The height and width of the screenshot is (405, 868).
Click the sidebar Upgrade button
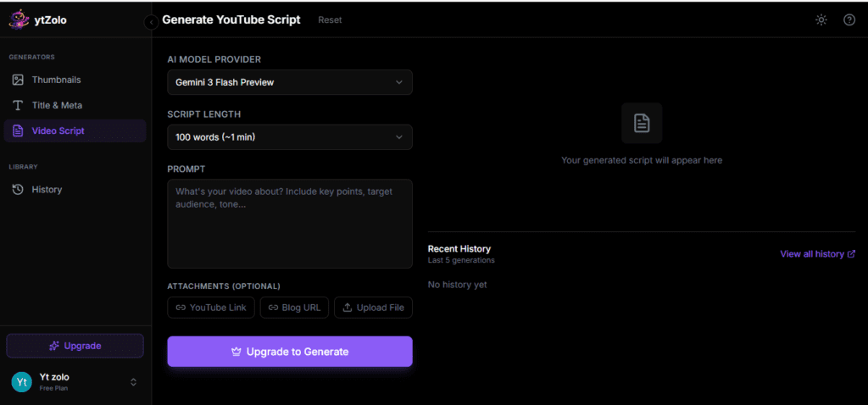75,346
